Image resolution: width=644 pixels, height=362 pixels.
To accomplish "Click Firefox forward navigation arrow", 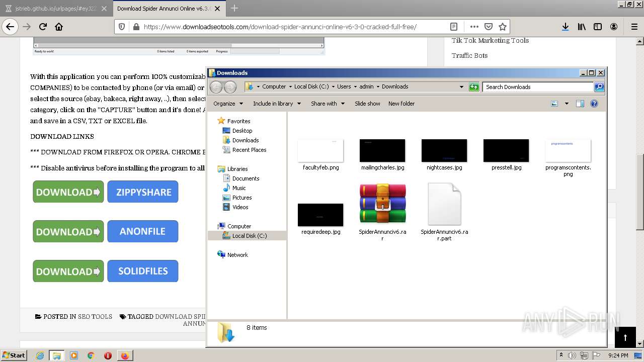I will click(x=27, y=27).
